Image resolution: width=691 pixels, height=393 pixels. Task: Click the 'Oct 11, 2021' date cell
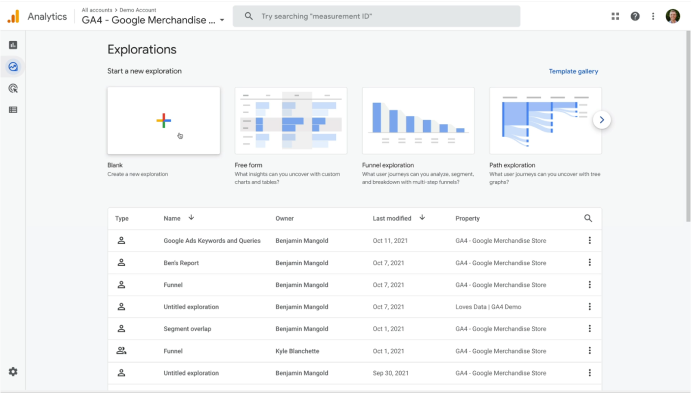click(390, 241)
